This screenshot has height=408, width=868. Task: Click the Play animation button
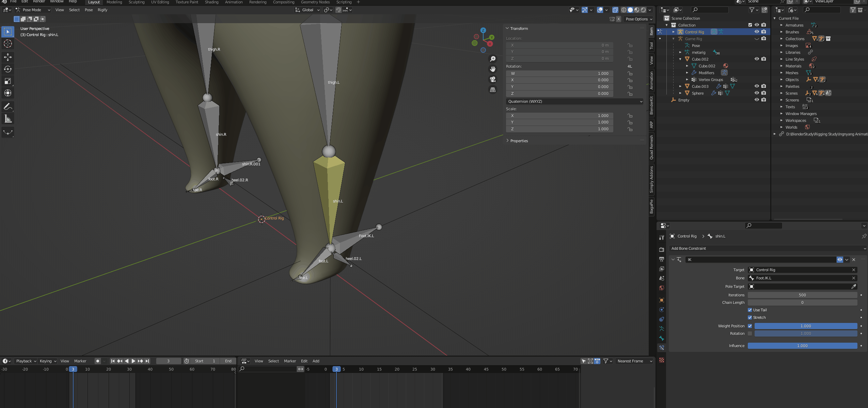pyautogui.click(x=133, y=361)
